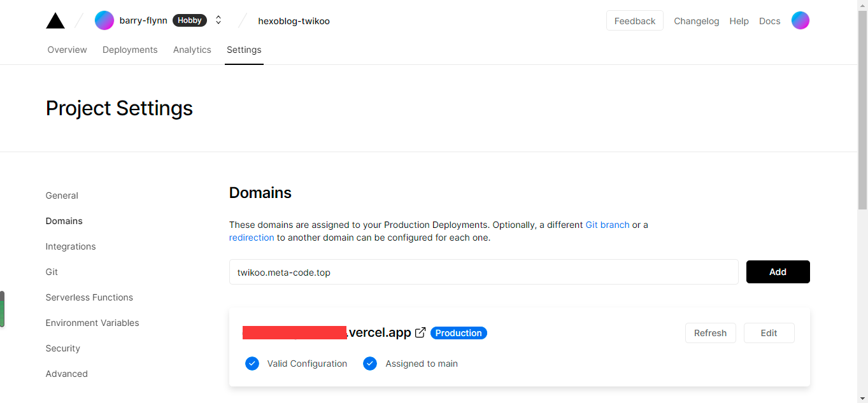
Task: Expand the team scope switcher arrows
Action: coord(218,20)
